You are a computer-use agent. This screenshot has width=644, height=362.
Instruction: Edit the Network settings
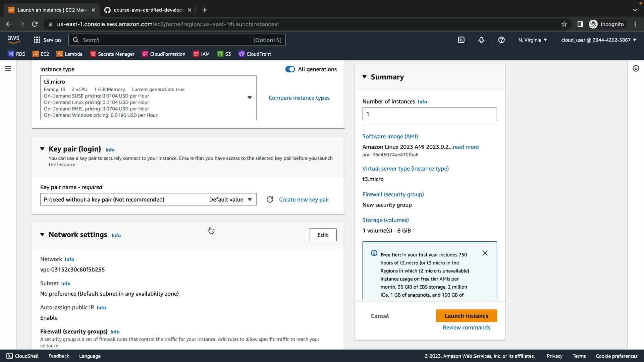pyautogui.click(x=322, y=235)
